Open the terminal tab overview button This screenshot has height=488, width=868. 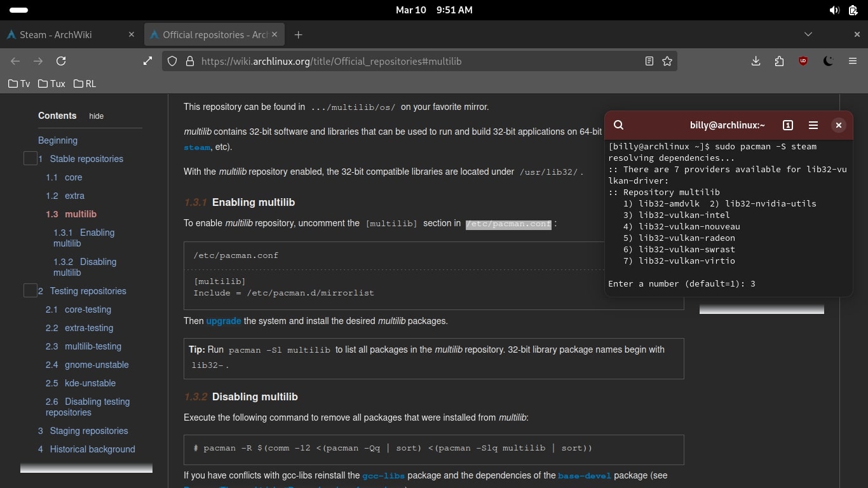787,125
